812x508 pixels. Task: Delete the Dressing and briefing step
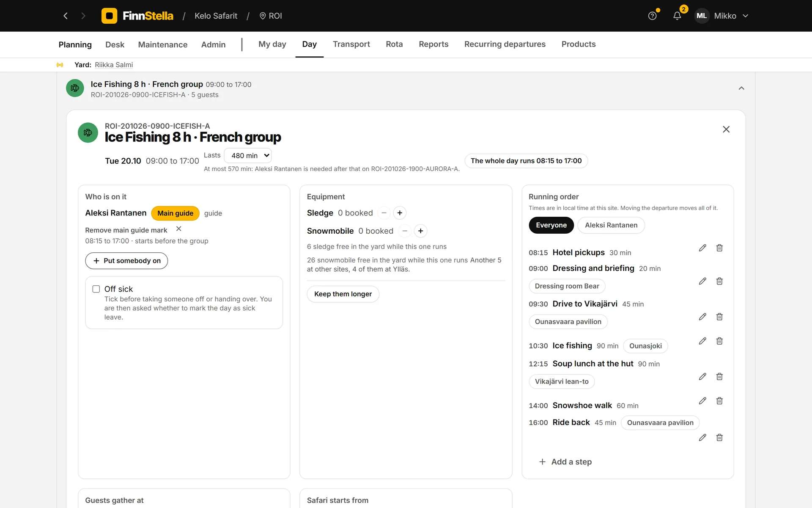(x=719, y=281)
